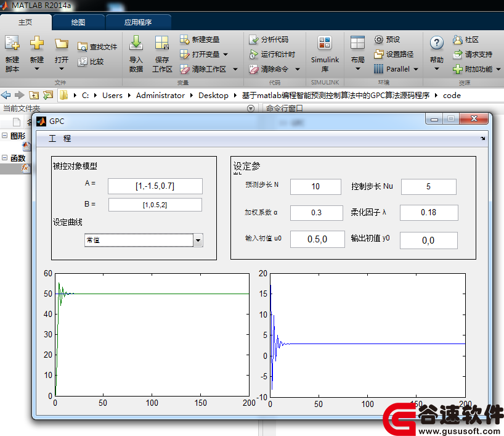Click the 新建 plus icon
Image resolution: width=504 pixels, height=436 pixels.
coord(36,43)
